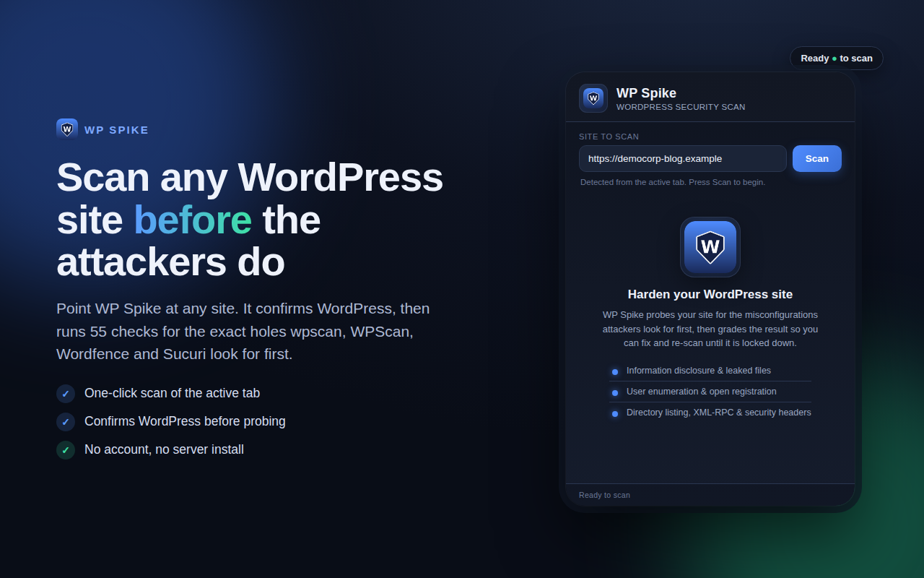
Task: Start the scan with the Scan button
Action: pyautogui.click(x=817, y=159)
